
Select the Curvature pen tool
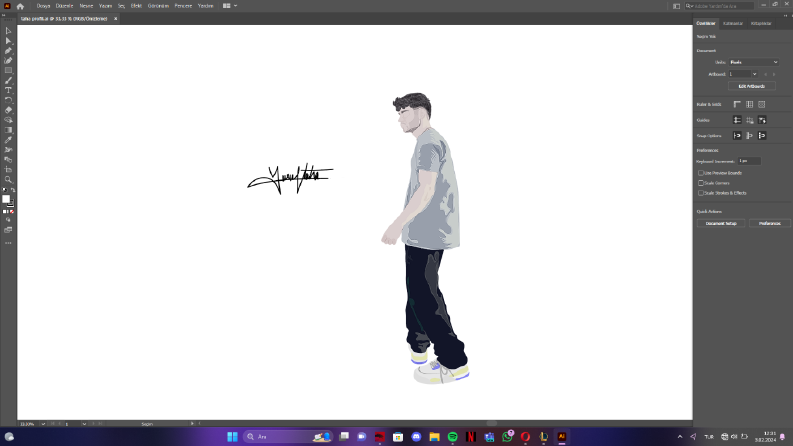click(x=8, y=61)
